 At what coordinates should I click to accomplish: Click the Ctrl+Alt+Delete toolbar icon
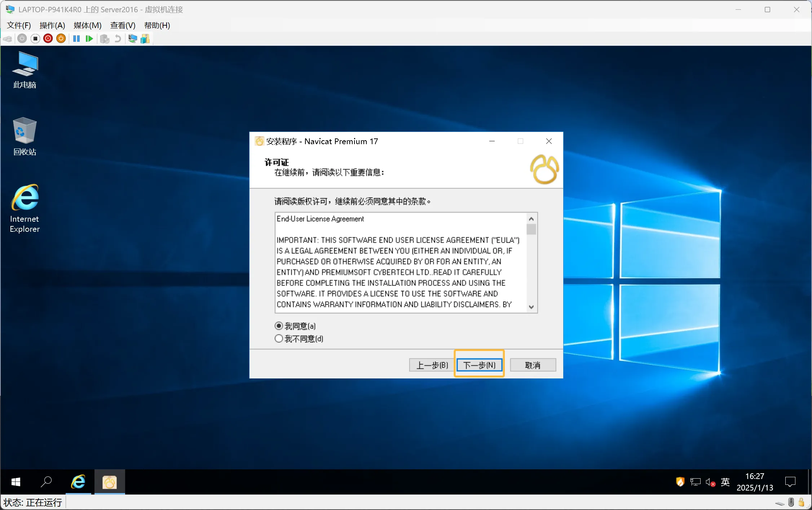pos(8,39)
